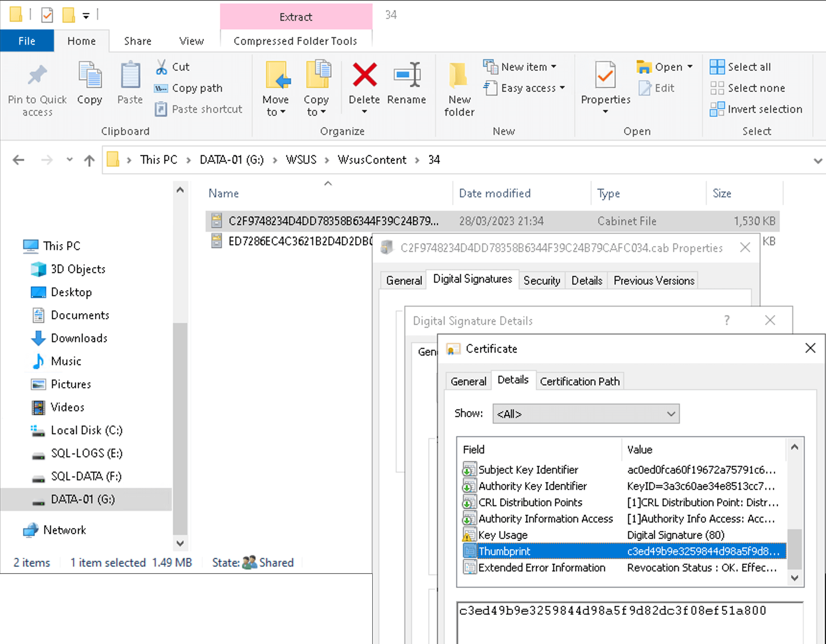Click WsusContent in the address path
826x644 pixels.
pos(372,160)
